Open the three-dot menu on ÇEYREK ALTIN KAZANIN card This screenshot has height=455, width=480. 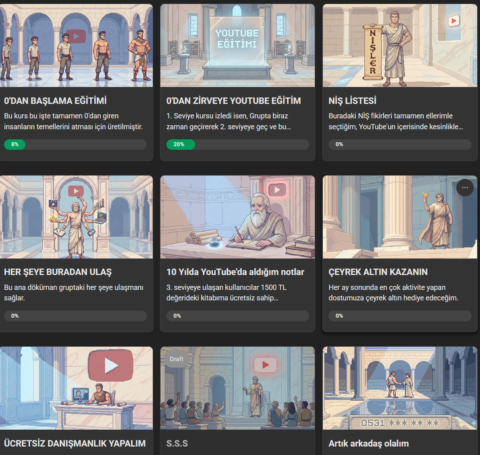pyautogui.click(x=465, y=188)
